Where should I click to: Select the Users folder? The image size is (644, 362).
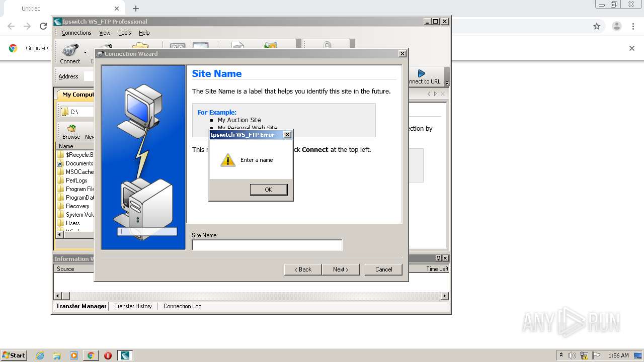tap(69, 223)
